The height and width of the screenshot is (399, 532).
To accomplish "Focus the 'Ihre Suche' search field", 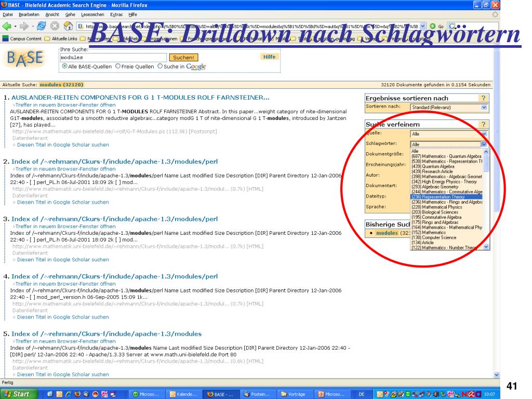I will 113,57.
